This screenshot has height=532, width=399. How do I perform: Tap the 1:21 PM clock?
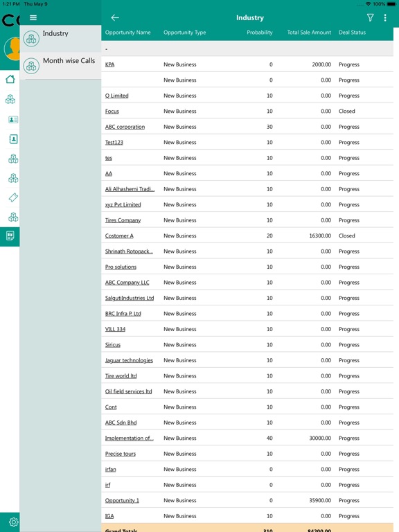coord(11,4)
